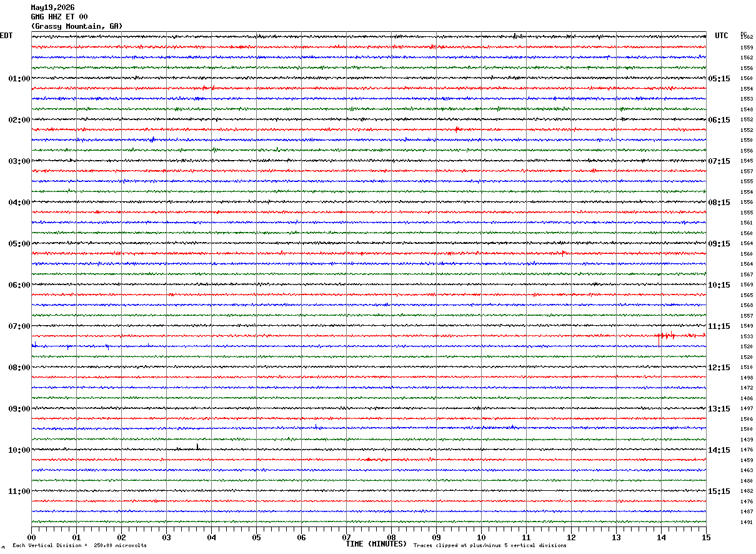Click the TIME (MINUTES) axis title
Screen dimensions: 756x554
[x=376, y=544]
